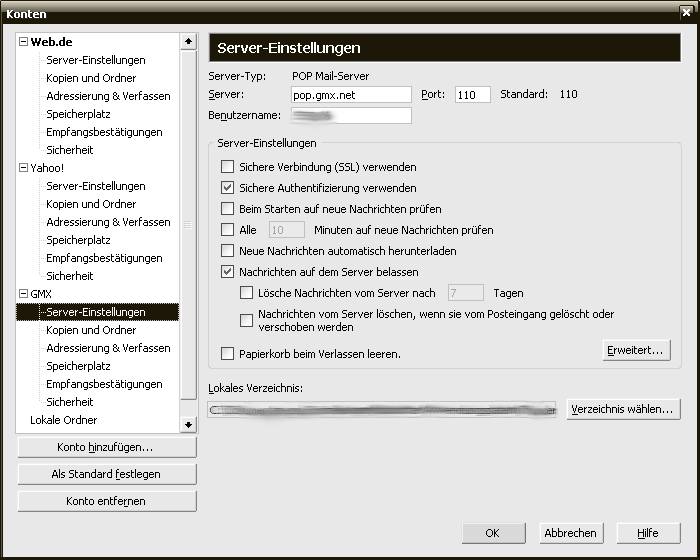Screen dimensions: 700x560
Task: Select the GMX account node
Action: [41, 294]
